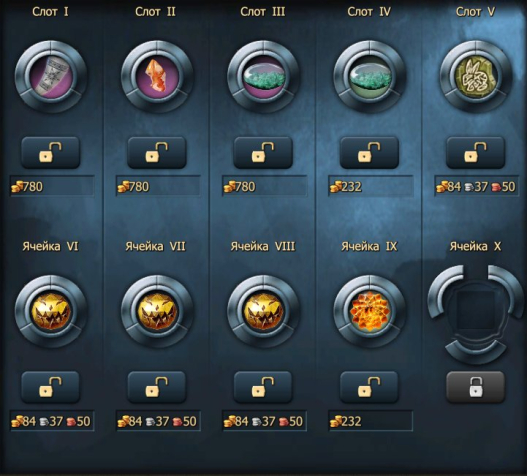Click the Слот IV header label
The height and width of the screenshot is (476, 527).
point(369,12)
